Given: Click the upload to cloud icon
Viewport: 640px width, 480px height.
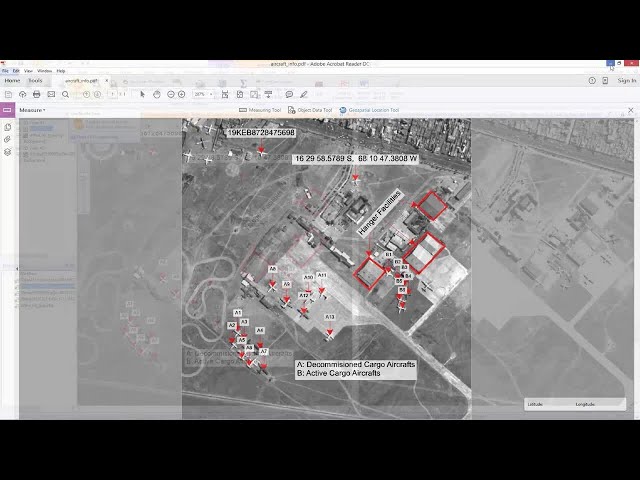Looking at the screenshot, I should (22, 95).
